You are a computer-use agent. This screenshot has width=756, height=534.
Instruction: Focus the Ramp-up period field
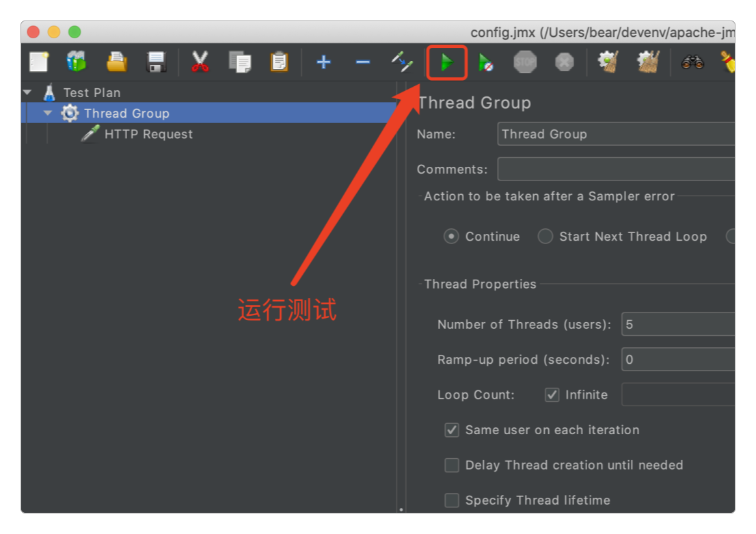point(678,360)
